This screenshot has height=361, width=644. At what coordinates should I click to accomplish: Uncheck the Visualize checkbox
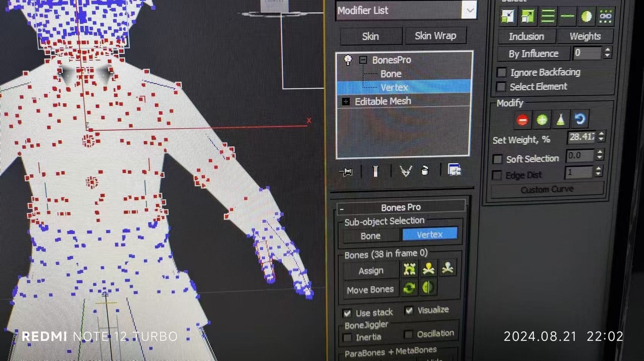point(409,311)
